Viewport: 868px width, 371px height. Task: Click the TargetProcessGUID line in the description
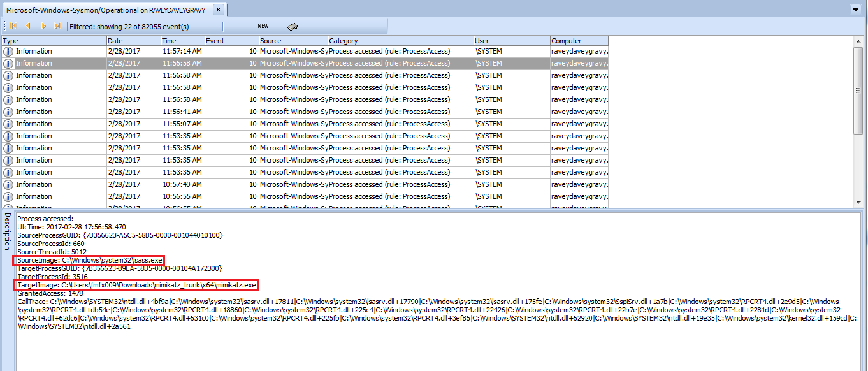pyautogui.click(x=119, y=268)
